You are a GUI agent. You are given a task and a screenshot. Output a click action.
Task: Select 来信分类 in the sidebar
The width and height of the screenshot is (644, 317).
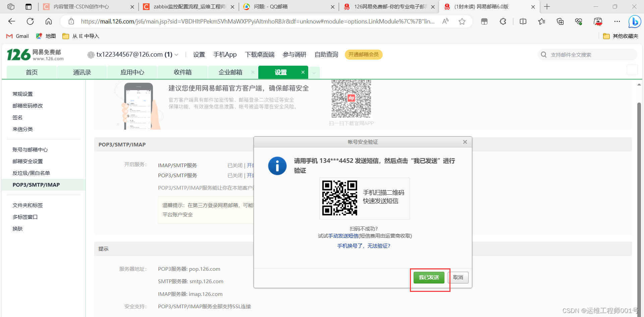click(22, 129)
